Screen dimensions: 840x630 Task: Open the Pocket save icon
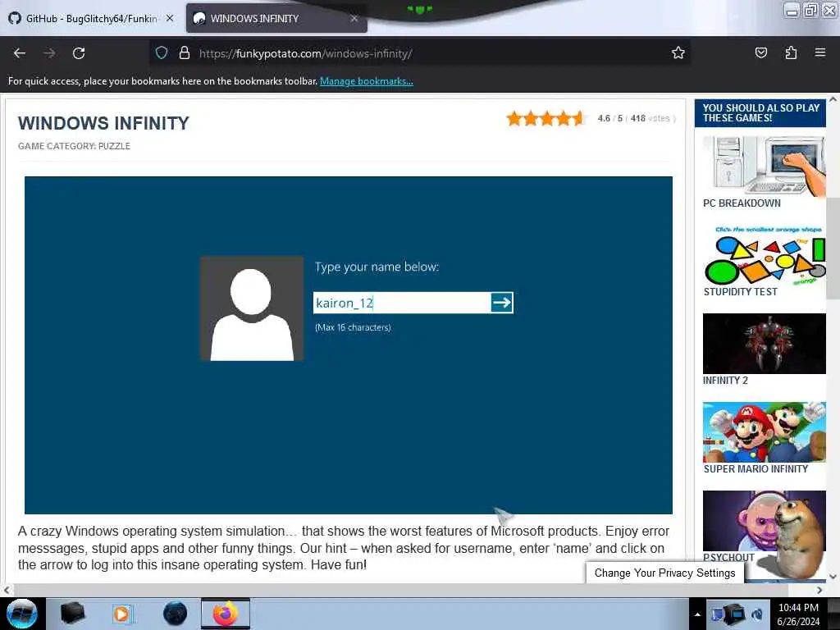[760, 52]
